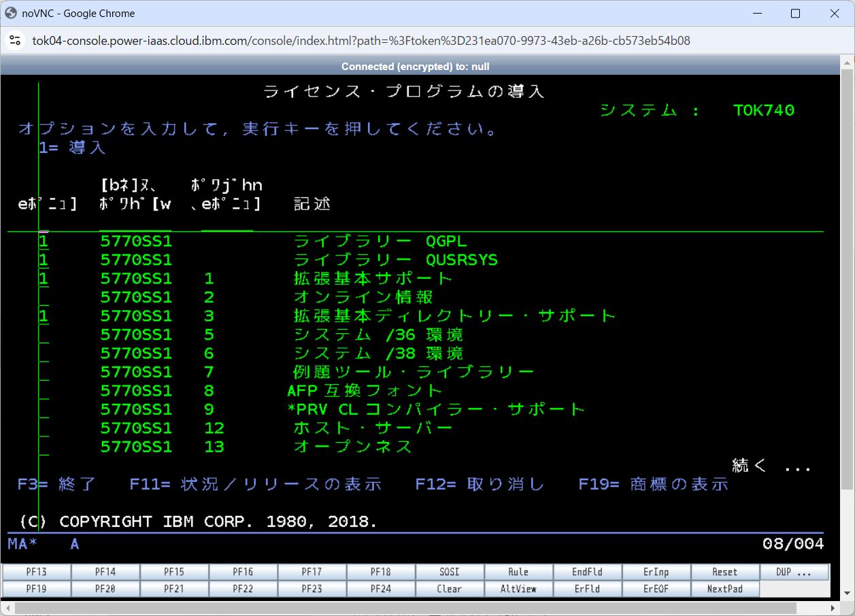Click product option number 12
855x616 pixels.
[x=214, y=428]
